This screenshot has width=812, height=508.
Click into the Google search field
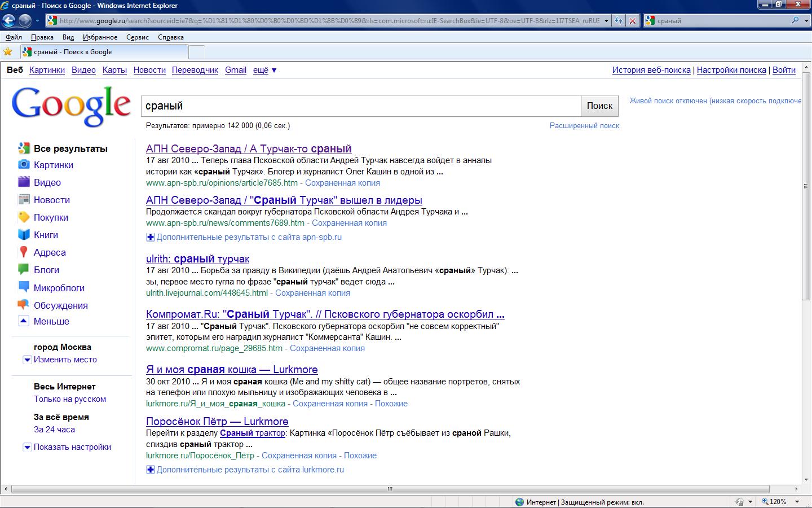coord(361,106)
